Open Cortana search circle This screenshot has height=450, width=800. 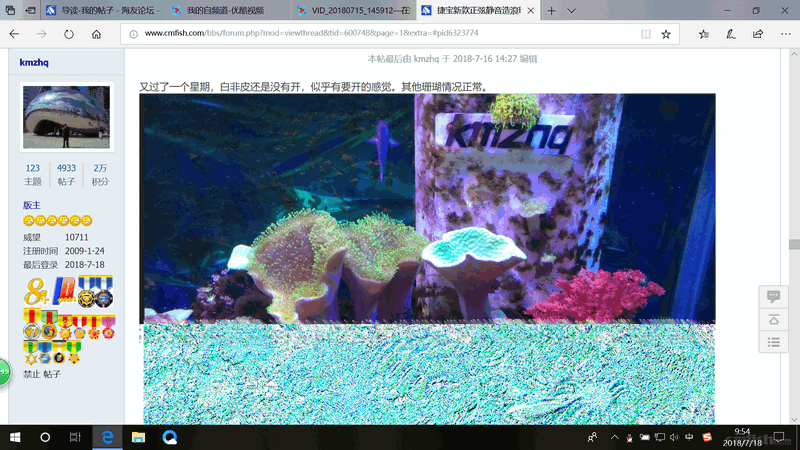45,437
